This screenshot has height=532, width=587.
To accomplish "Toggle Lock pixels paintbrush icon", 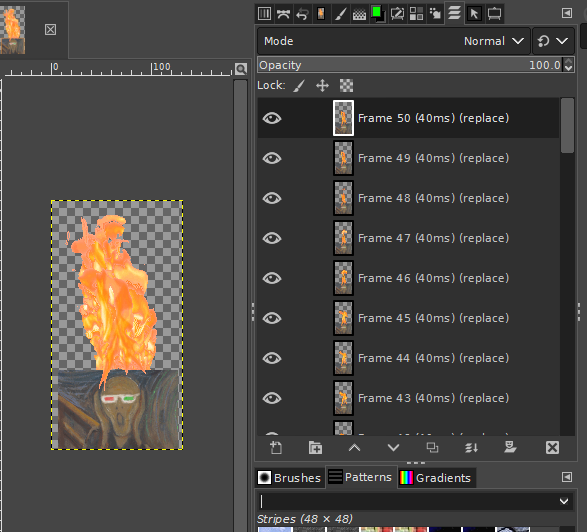I will click(x=299, y=85).
